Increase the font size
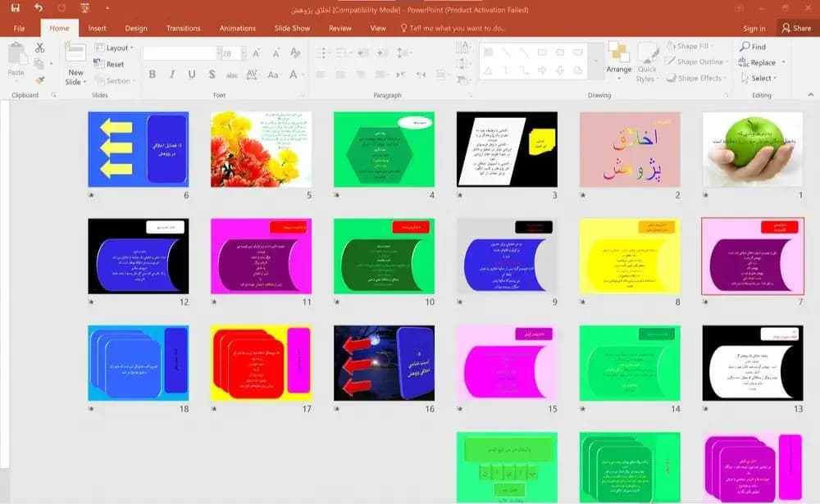820x504 pixels. pos(256,52)
